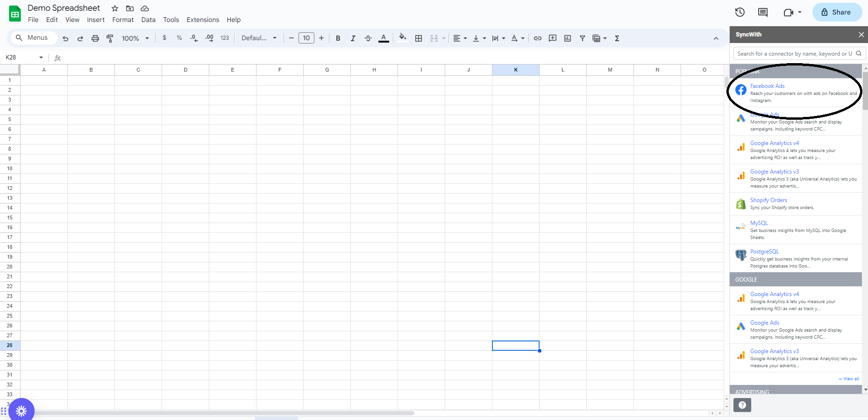Viewport: 868px width, 420px height.
Task: Toggle strikethrough formatting
Action: coord(368,38)
